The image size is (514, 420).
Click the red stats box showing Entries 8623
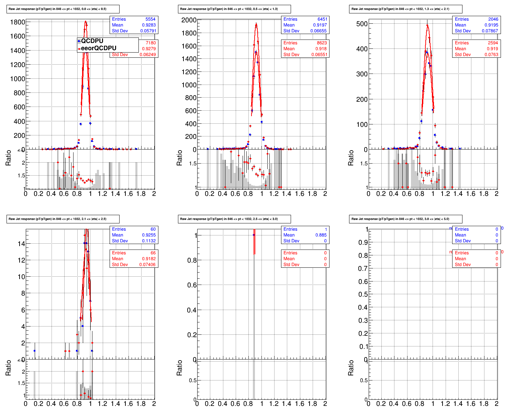pyautogui.click(x=305, y=49)
